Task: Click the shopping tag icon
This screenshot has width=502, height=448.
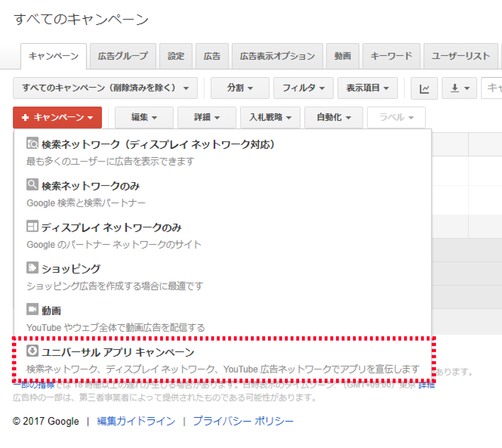Action: tap(32, 268)
